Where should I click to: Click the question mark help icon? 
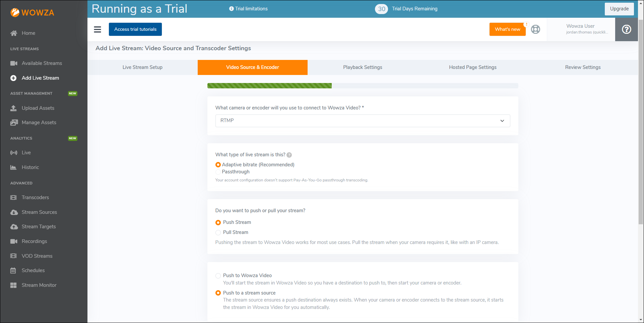tap(626, 29)
